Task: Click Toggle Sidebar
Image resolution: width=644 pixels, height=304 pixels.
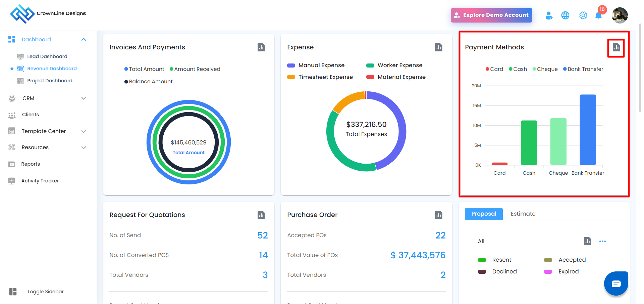Action: coord(45,292)
